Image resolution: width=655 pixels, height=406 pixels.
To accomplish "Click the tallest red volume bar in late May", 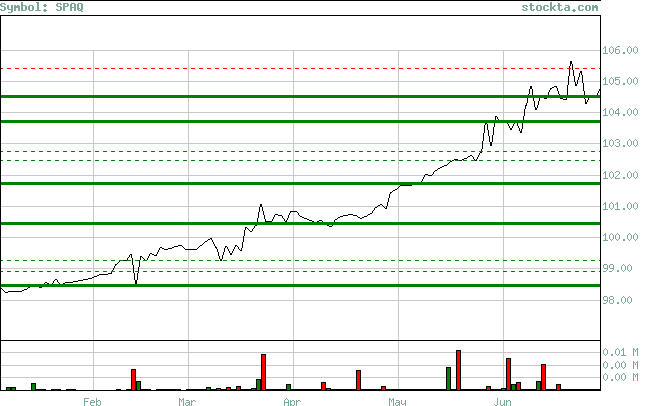I will [x=458, y=370].
